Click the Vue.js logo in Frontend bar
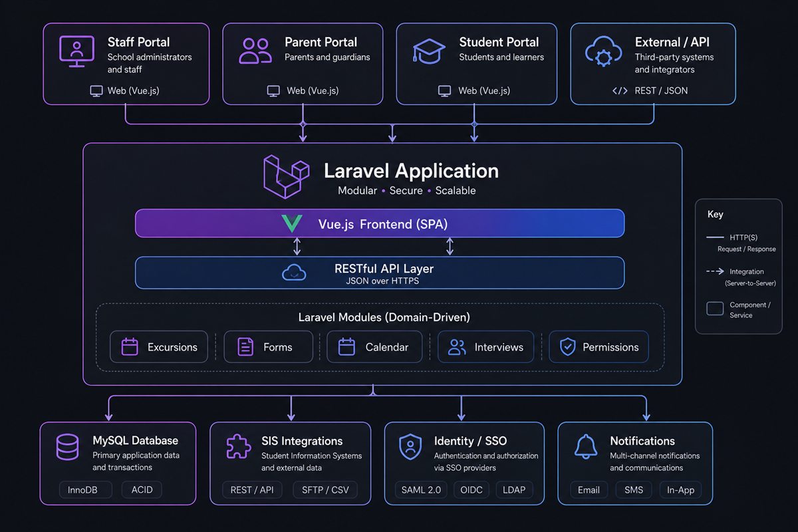 [292, 223]
